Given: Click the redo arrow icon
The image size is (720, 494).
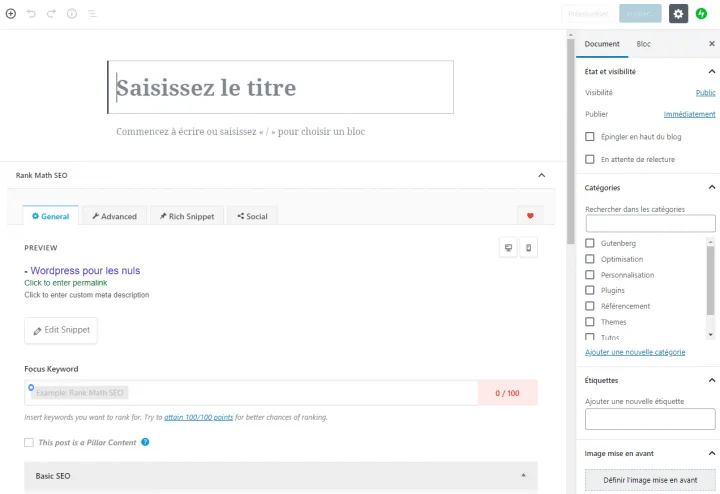Looking at the screenshot, I should 51,14.
